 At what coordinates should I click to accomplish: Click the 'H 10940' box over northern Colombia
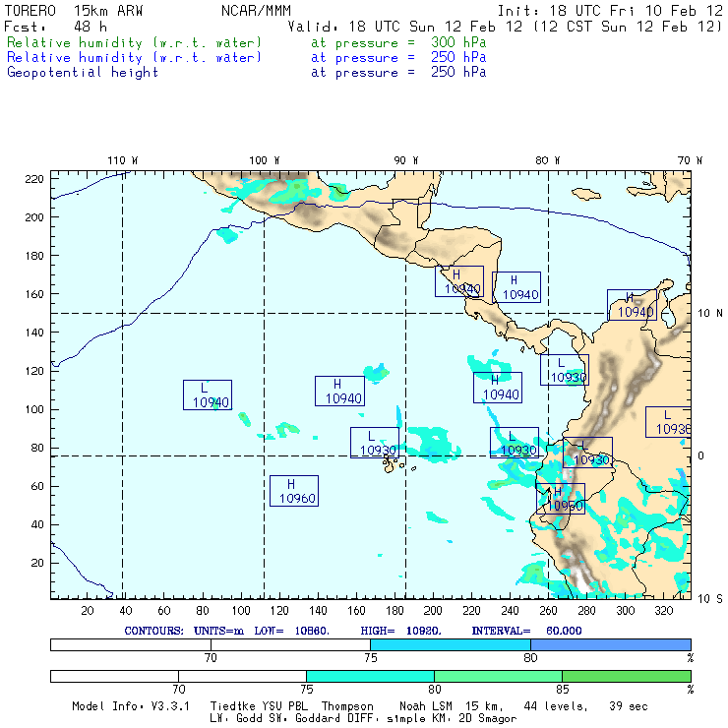click(632, 305)
